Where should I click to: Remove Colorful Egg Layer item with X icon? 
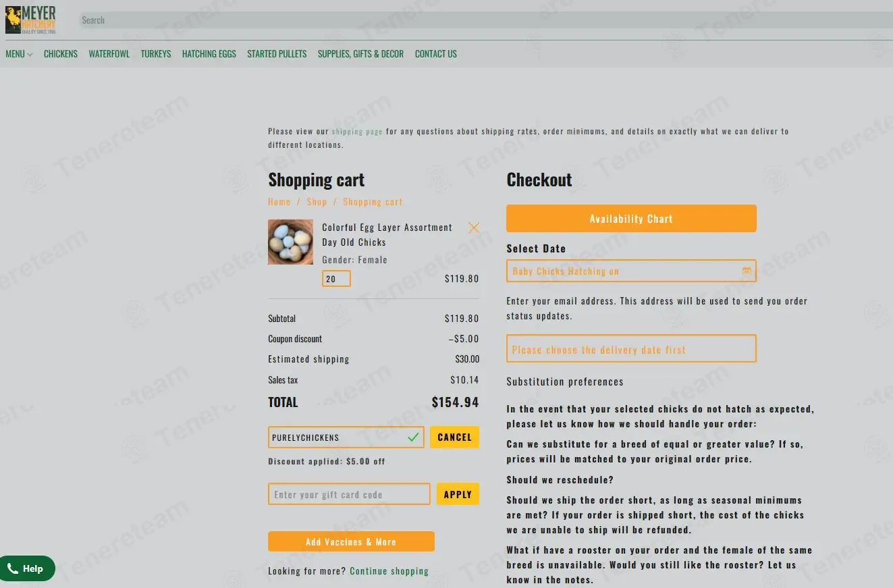click(x=474, y=228)
